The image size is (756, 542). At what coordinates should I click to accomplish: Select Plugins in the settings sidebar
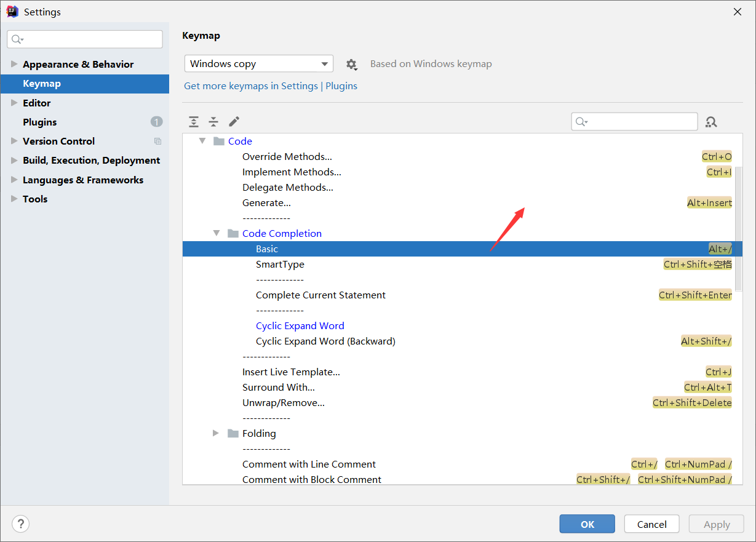[85, 122]
